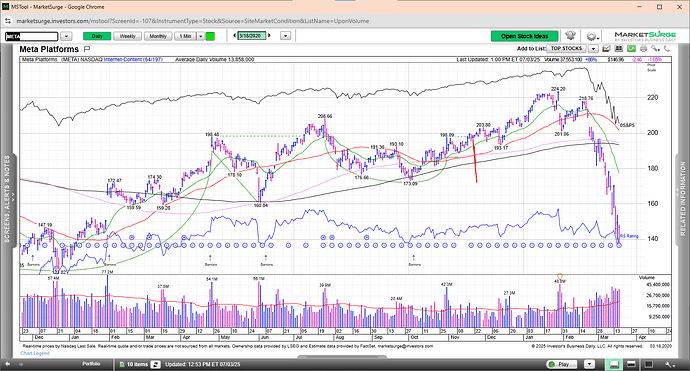Viewport: 690px width, 371px height.
Task: Open the intraday interval dropdown arrow
Action: 200,36
